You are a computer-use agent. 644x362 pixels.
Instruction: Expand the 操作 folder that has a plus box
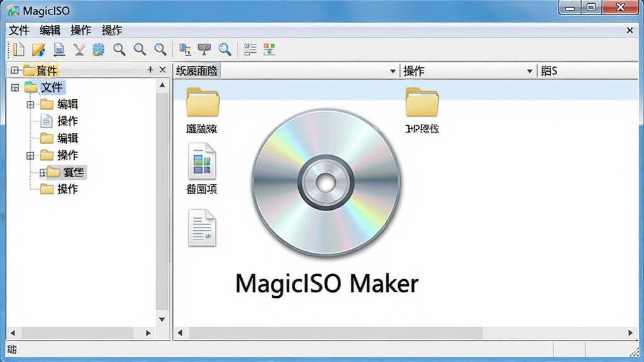tap(30, 156)
